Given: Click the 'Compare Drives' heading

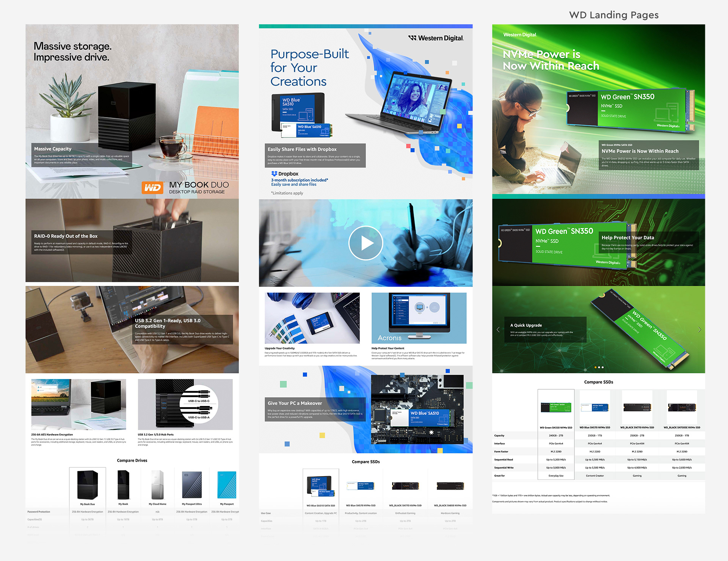Looking at the screenshot, I should click(x=132, y=461).
